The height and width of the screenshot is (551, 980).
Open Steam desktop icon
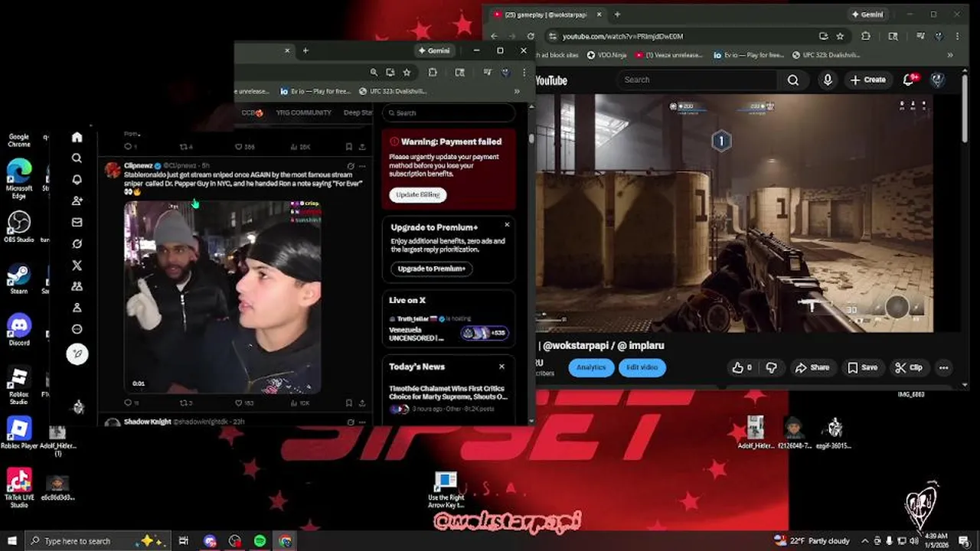[x=19, y=279]
